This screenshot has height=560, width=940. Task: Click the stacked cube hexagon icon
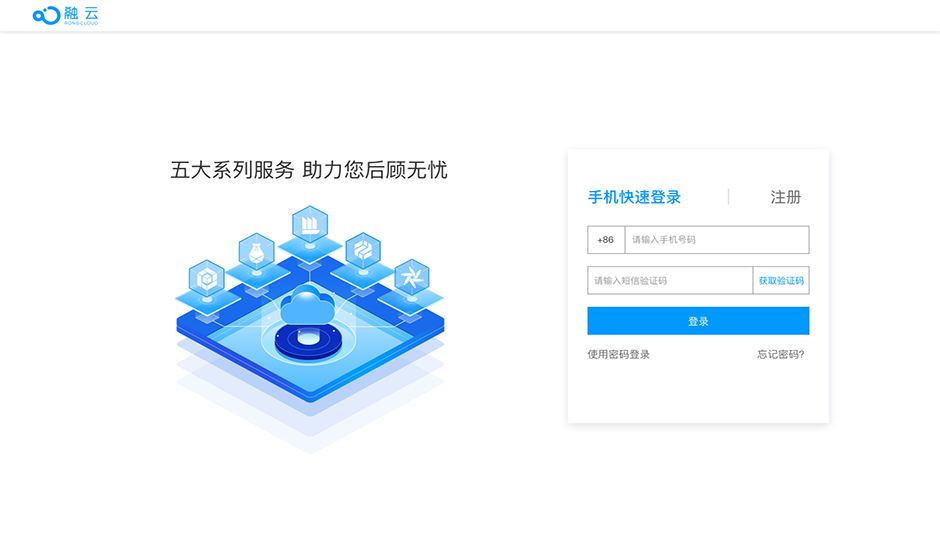point(207,278)
